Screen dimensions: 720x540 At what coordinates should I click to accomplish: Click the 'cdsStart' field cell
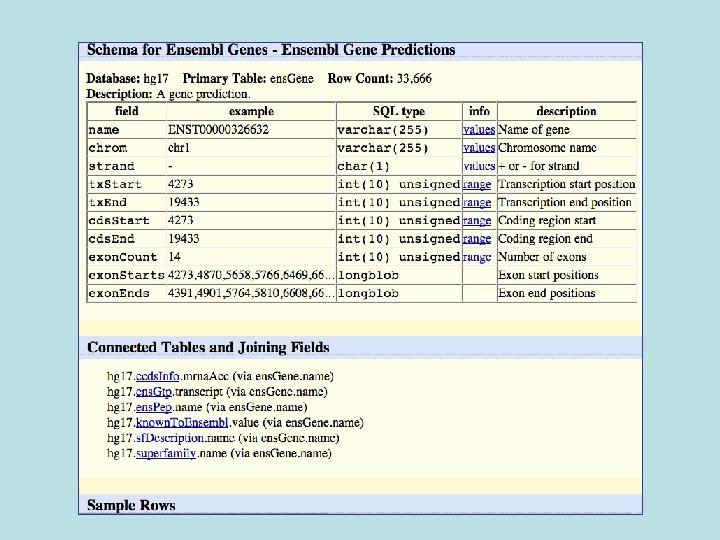pyautogui.click(x=127, y=220)
